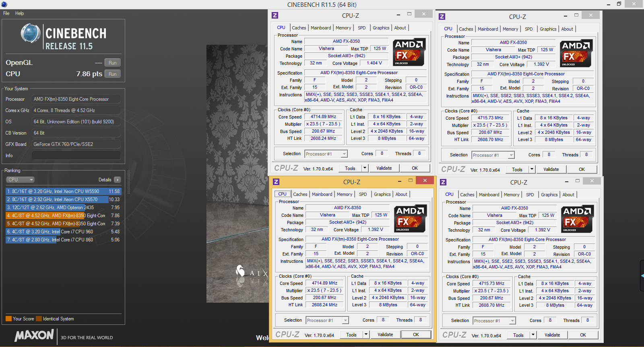Minimize the upper-left CPU-Z window
This screenshot has width=644, height=347.
pyautogui.click(x=398, y=15)
